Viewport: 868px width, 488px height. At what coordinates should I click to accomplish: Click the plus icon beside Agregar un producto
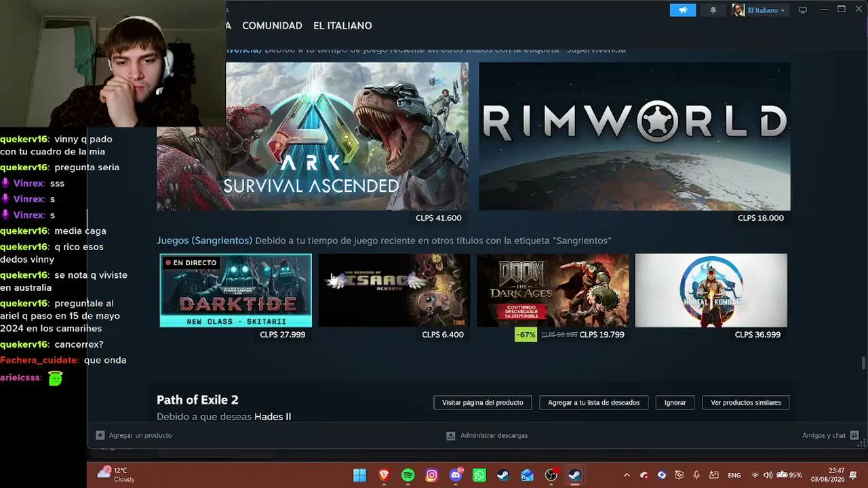[100, 435]
